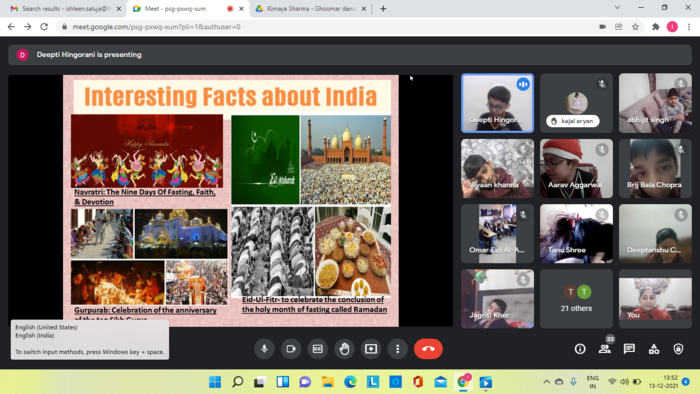Select the Meet psg-pxwq-xum tab
This screenshot has width=700, height=394.
(x=188, y=8)
